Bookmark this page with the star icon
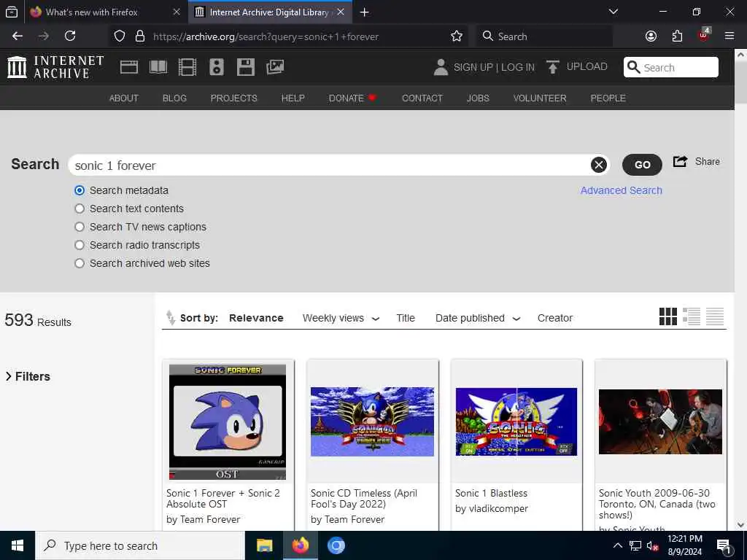 [x=457, y=36]
